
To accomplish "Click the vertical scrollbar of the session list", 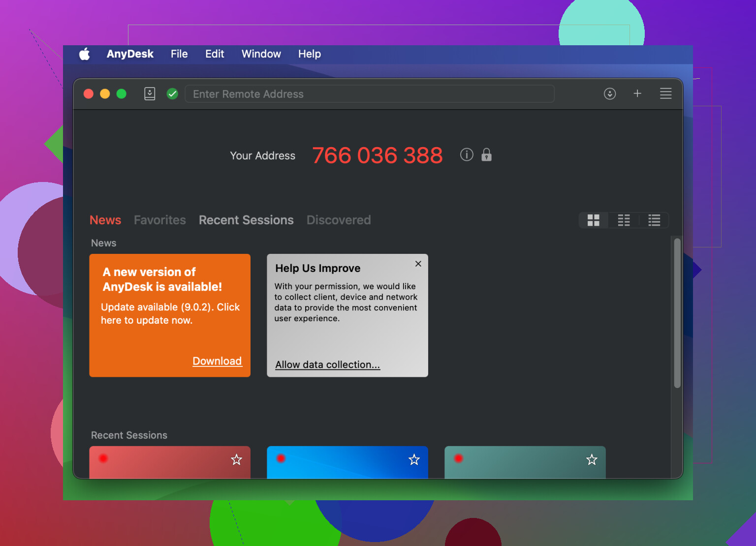I will click(x=677, y=313).
